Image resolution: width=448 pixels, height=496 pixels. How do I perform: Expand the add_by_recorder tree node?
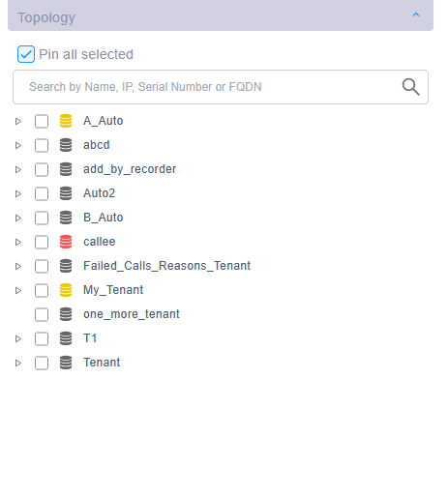[x=18, y=169]
